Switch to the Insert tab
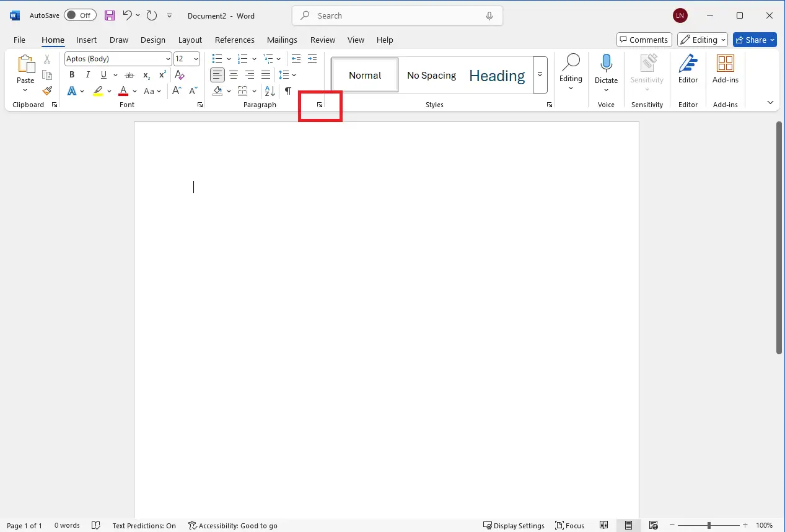The height and width of the screenshot is (532, 785). coord(87,40)
